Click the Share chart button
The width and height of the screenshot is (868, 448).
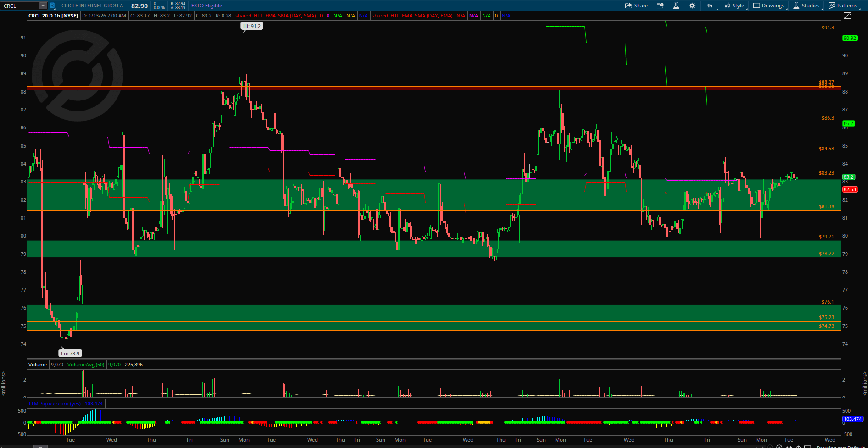pyautogui.click(x=636, y=6)
